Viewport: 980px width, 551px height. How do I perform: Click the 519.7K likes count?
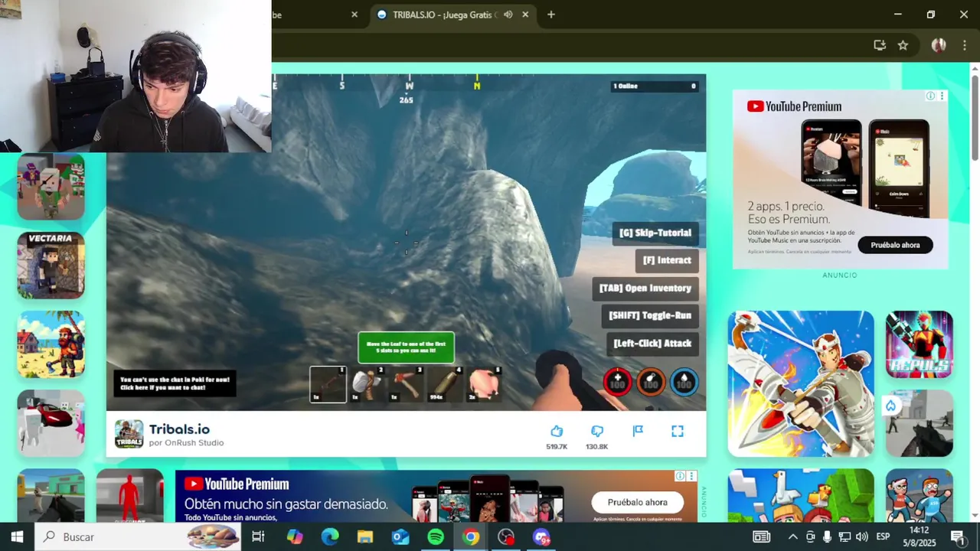pyautogui.click(x=557, y=447)
